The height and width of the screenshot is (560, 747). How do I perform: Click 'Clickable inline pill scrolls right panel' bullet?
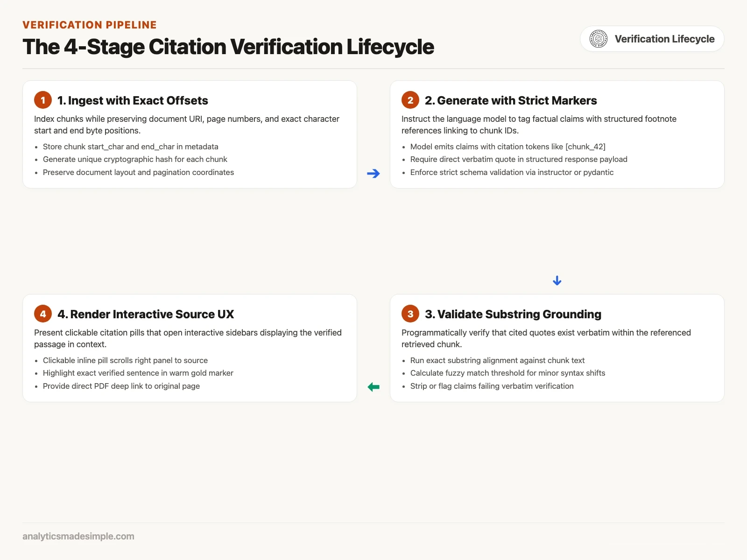[125, 360]
